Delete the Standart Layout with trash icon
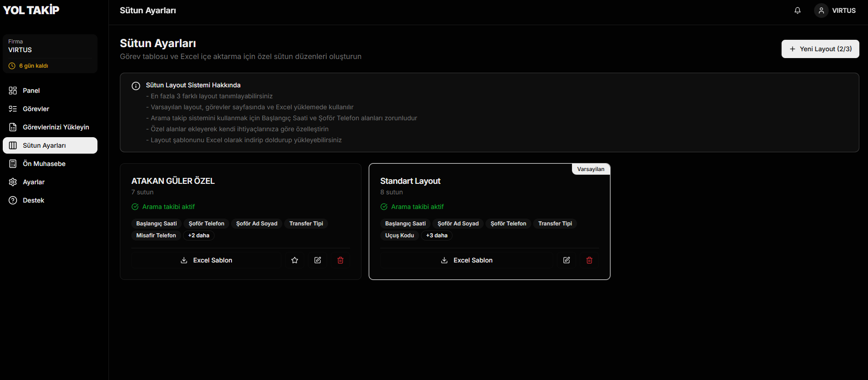The width and height of the screenshot is (868, 380). (589, 260)
